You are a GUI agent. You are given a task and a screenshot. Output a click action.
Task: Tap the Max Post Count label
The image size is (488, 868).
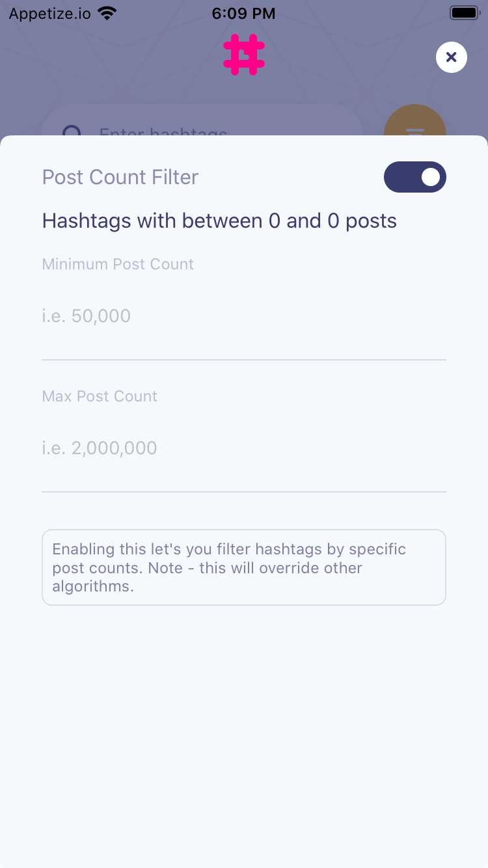tap(100, 396)
